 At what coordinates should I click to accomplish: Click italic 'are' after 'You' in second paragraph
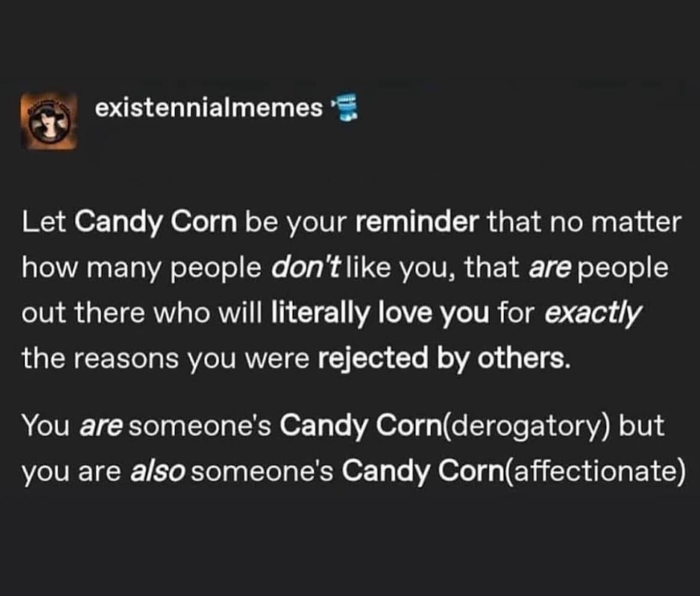[x=101, y=425]
